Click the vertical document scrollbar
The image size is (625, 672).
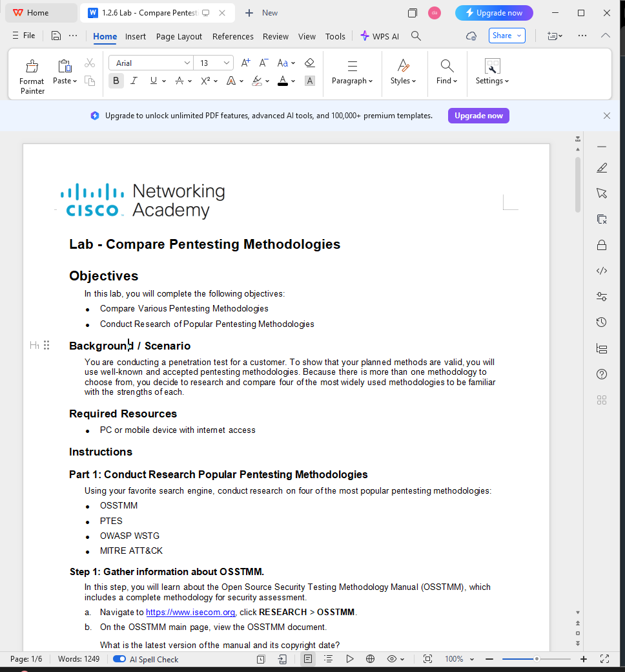click(578, 184)
